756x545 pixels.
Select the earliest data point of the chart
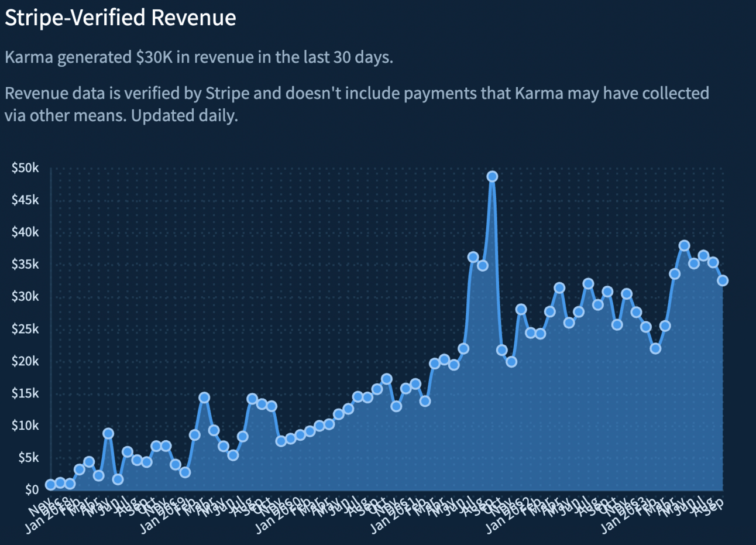coord(51,484)
